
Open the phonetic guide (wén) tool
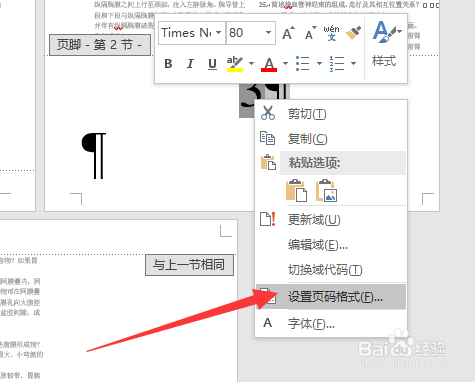[x=331, y=33]
